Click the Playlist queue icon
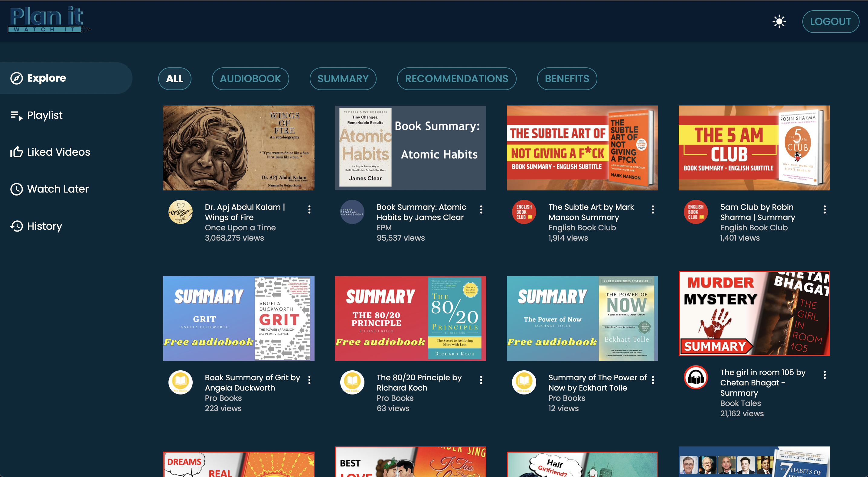The image size is (868, 477). pyautogui.click(x=17, y=115)
